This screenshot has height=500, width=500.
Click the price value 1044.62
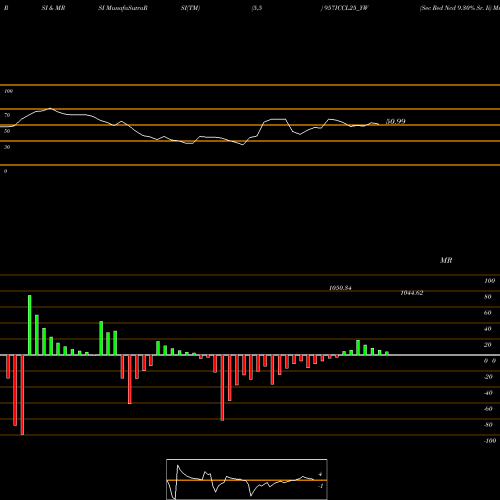coord(412,293)
